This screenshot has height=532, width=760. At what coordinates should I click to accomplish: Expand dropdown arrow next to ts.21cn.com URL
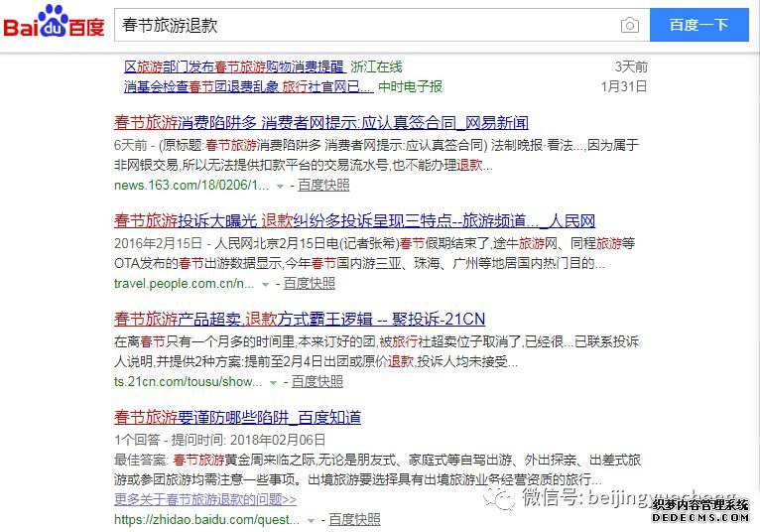273,383
